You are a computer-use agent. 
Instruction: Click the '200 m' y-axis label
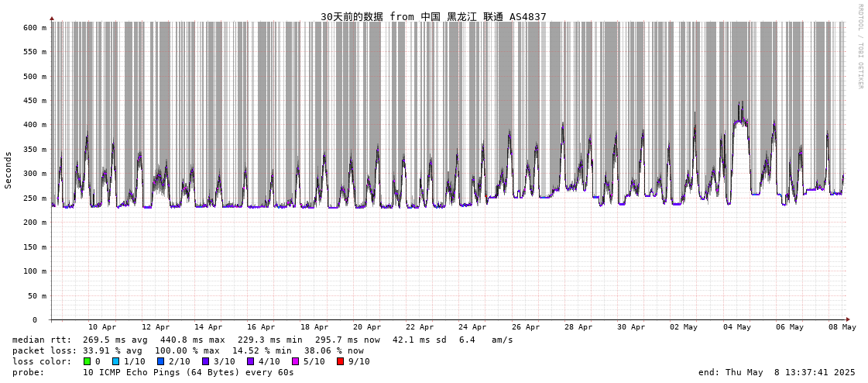[x=34, y=223]
